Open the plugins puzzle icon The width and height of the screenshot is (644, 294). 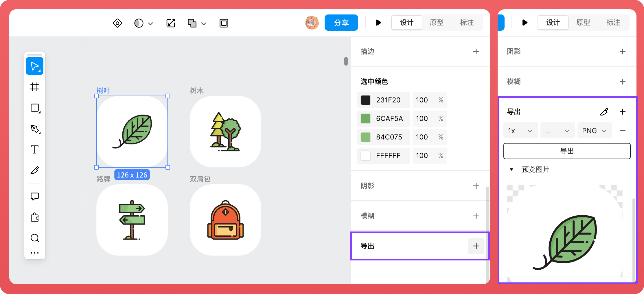pyautogui.click(x=35, y=217)
